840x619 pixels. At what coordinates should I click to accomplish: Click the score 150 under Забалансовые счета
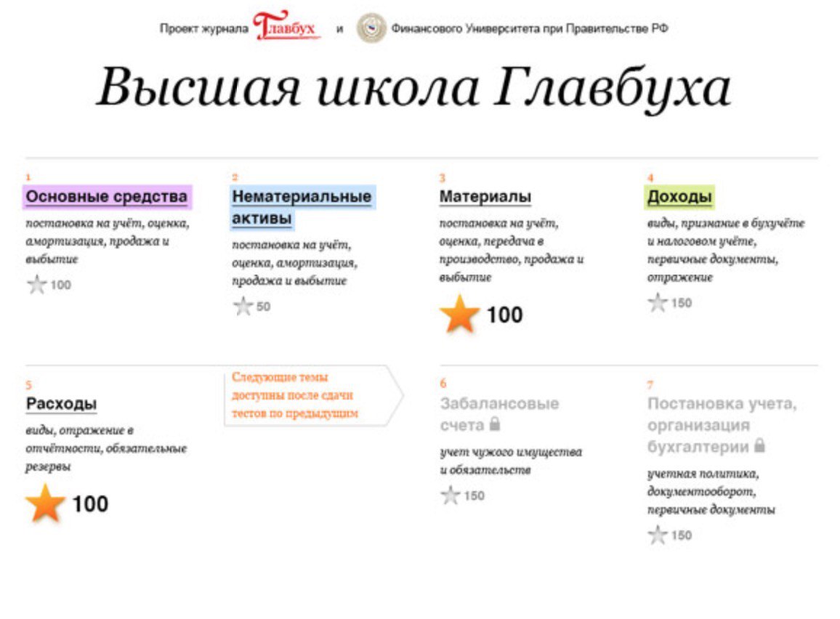click(474, 495)
